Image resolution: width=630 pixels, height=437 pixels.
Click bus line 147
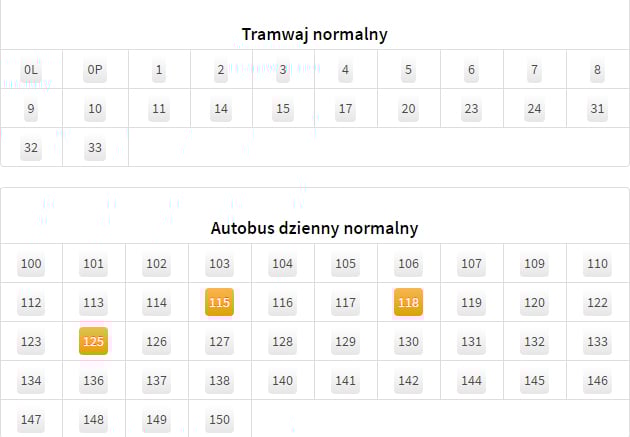31,420
